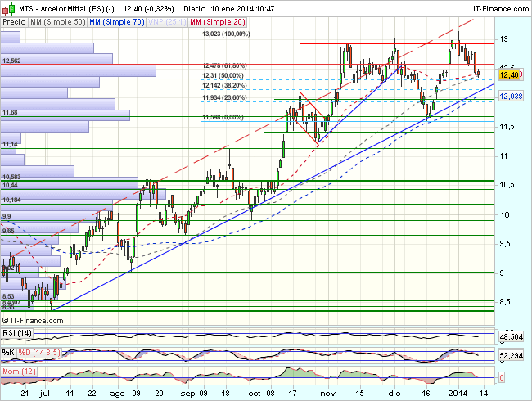Click the %K stochastic label
This screenshot has width=532, height=401.
point(8,353)
